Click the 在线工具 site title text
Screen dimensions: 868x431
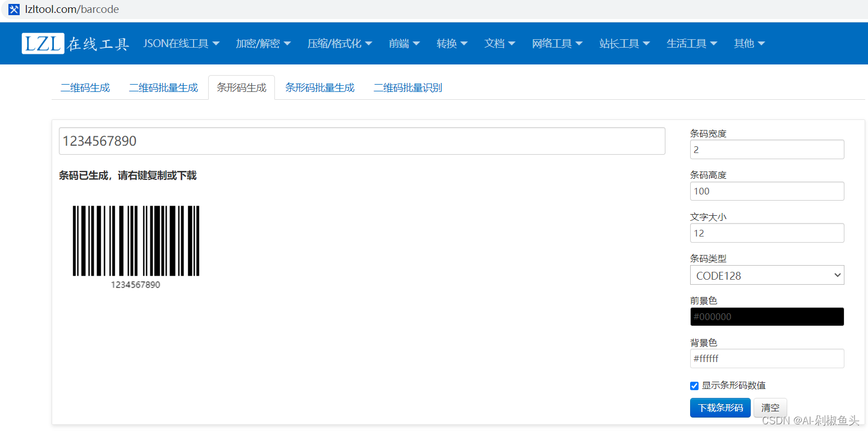[98, 44]
